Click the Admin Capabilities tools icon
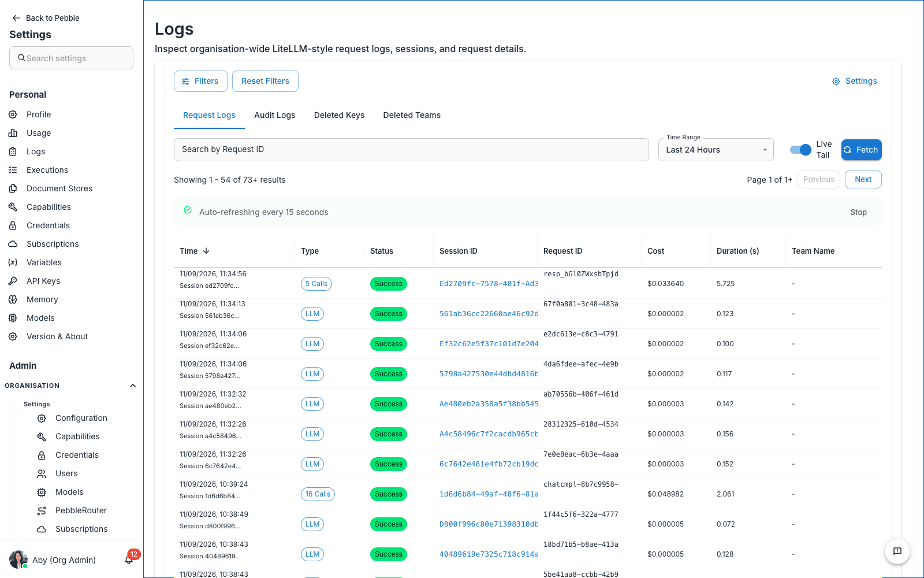 [42, 437]
